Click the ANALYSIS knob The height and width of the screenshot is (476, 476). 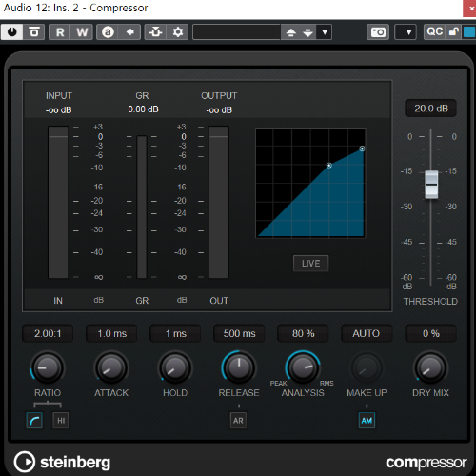[303, 367]
